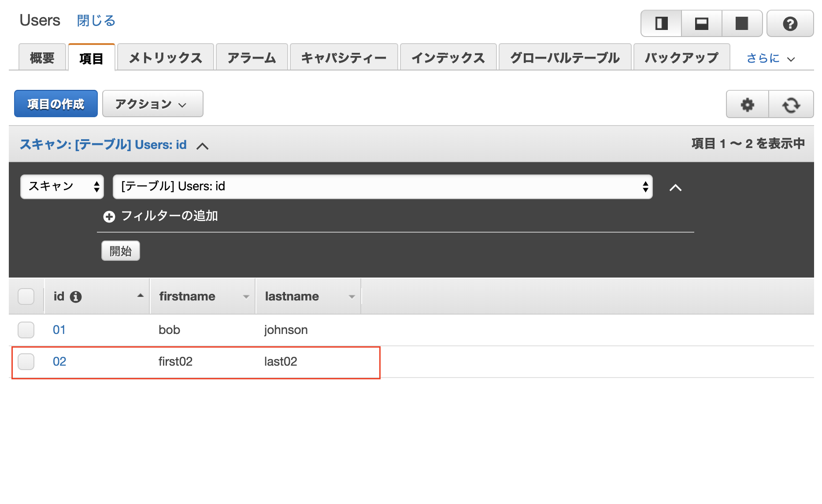The image size is (822, 504).
Task: Open the settings gear for table display
Action: click(x=747, y=104)
